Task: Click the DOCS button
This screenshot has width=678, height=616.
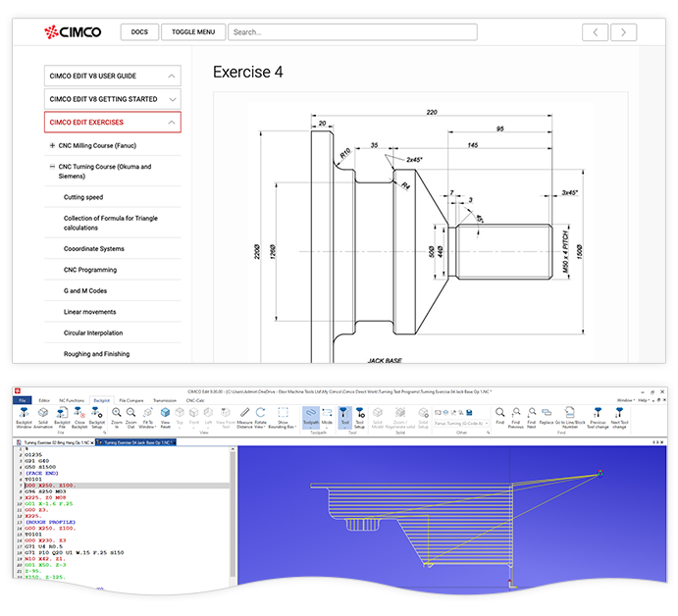Action: point(139,32)
